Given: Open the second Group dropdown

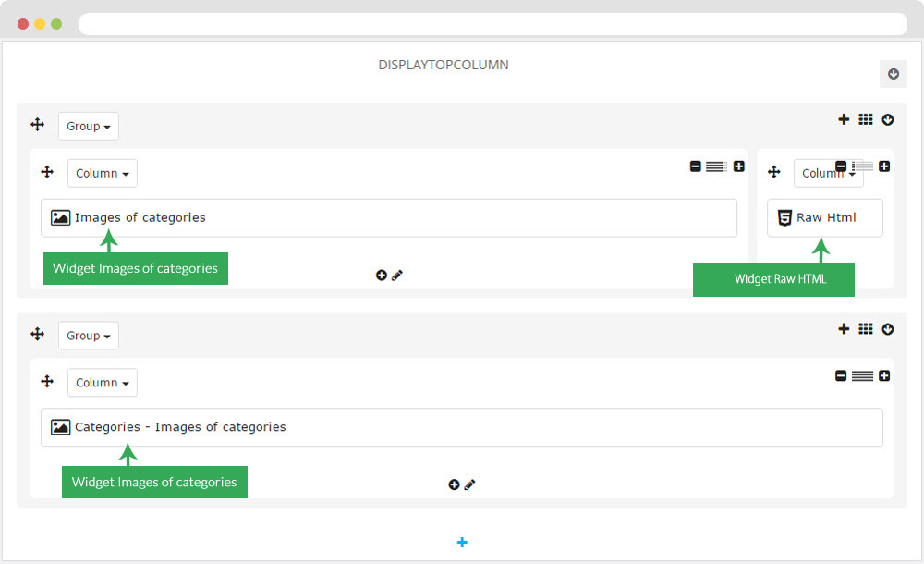Looking at the screenshot, I should coord(89,336).
